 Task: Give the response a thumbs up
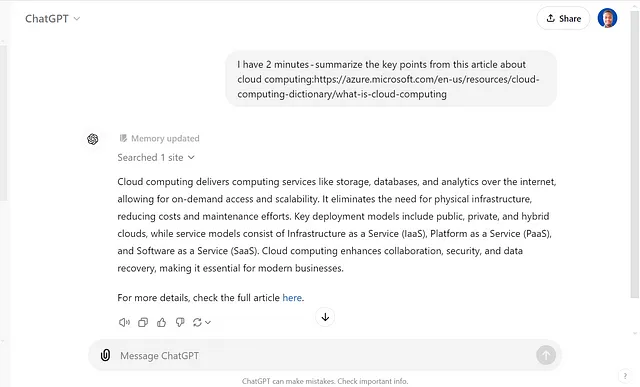click(x=162, y=322)
